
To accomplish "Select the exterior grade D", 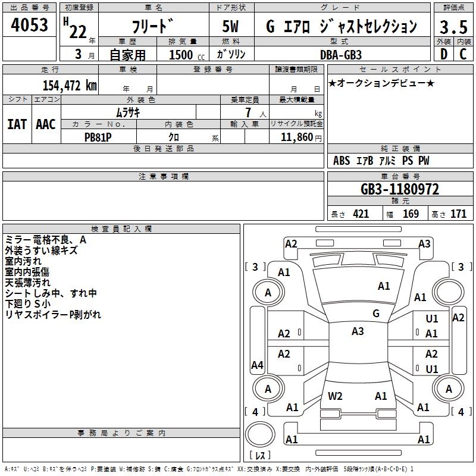I will click(444, 55).
